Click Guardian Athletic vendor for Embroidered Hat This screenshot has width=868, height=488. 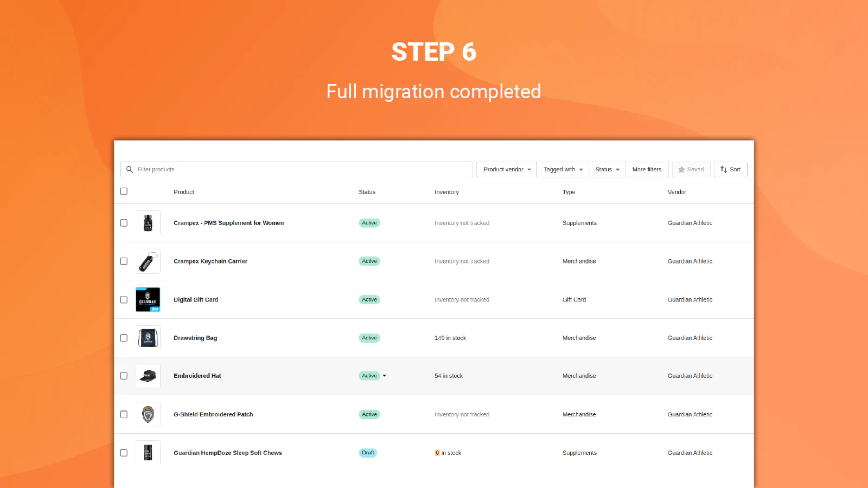coord(690,376)
